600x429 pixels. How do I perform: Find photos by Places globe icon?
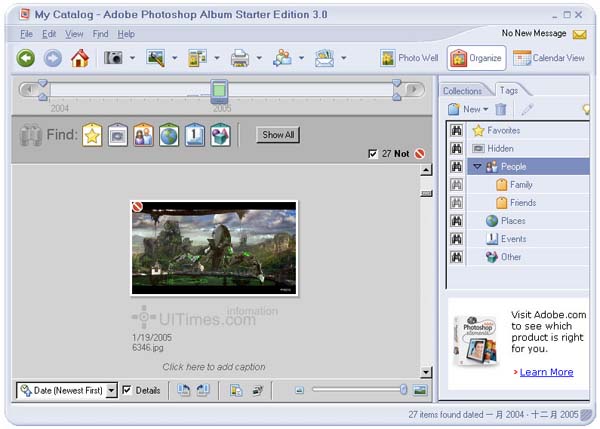(169, 135)
